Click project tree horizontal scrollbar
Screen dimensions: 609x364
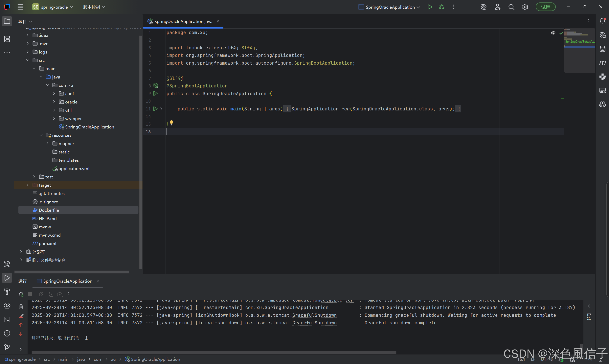[72, 272]
